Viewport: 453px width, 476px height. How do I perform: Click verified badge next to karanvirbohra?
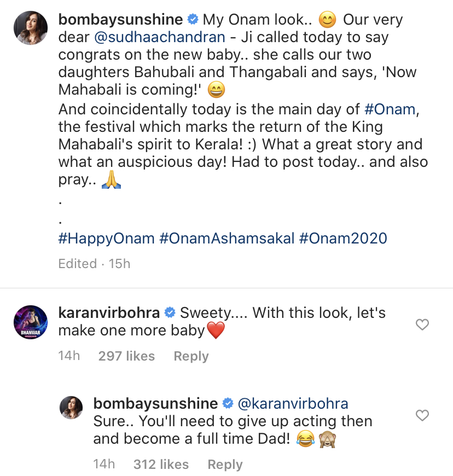170,313
